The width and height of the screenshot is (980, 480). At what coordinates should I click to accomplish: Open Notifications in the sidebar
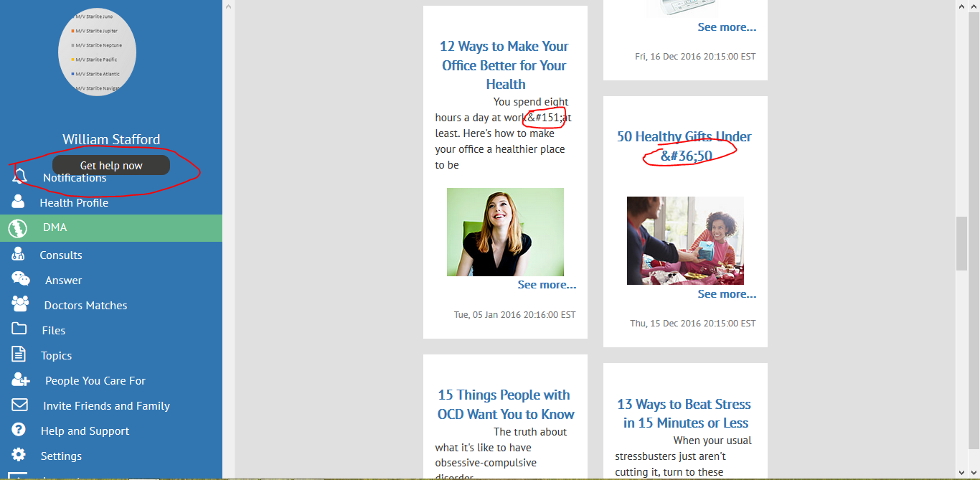(75, 178)
